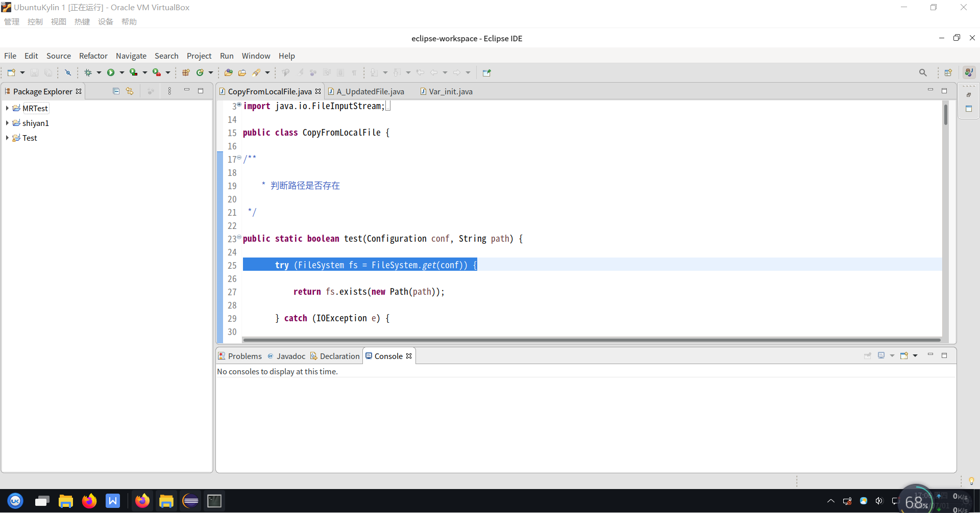This screenshot has height=513, width=980.
Task: Open the Refactor menu
Action: click(93, 56)
